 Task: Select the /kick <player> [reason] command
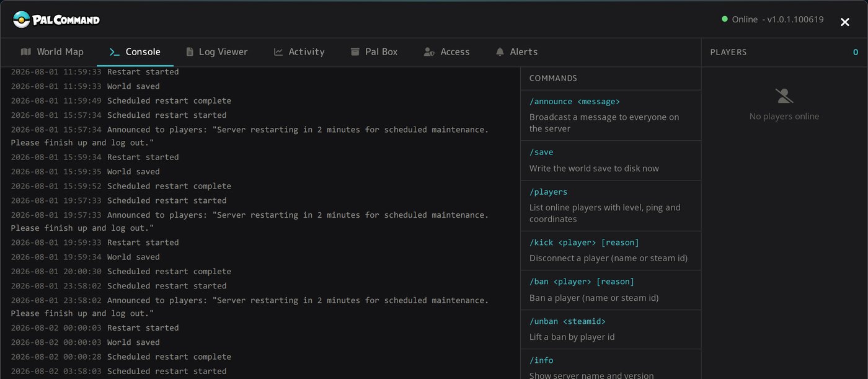click(x=611, y=251)
